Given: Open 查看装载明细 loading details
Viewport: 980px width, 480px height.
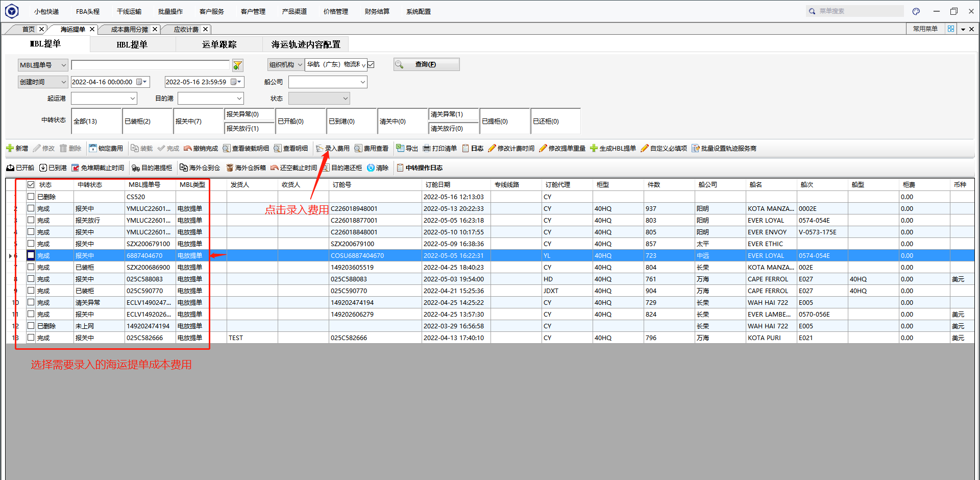Looking at the screenshot, I should tap(246, 148).
